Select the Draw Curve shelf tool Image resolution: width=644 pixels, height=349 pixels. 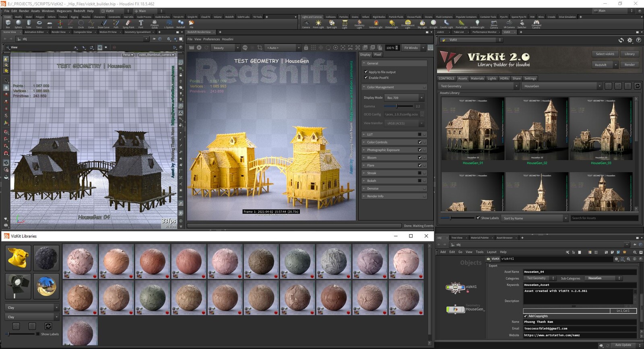coord(103,24)
